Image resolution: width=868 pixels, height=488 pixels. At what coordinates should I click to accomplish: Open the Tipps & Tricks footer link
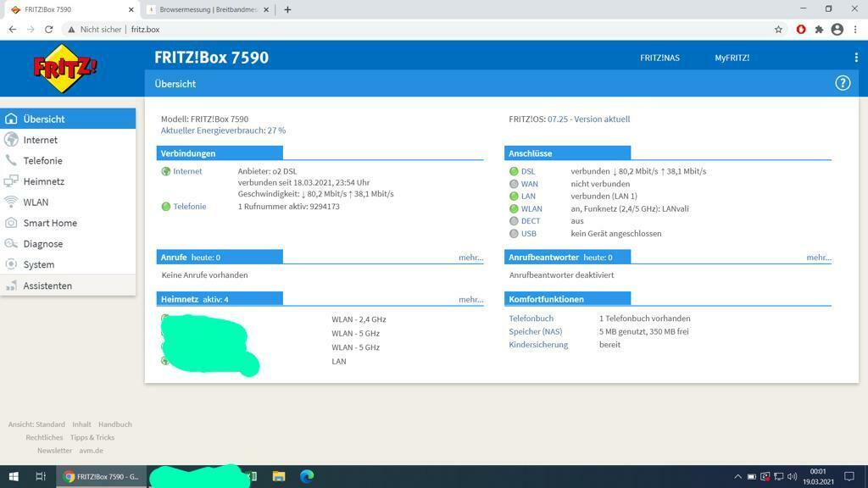tap(92, 437)
